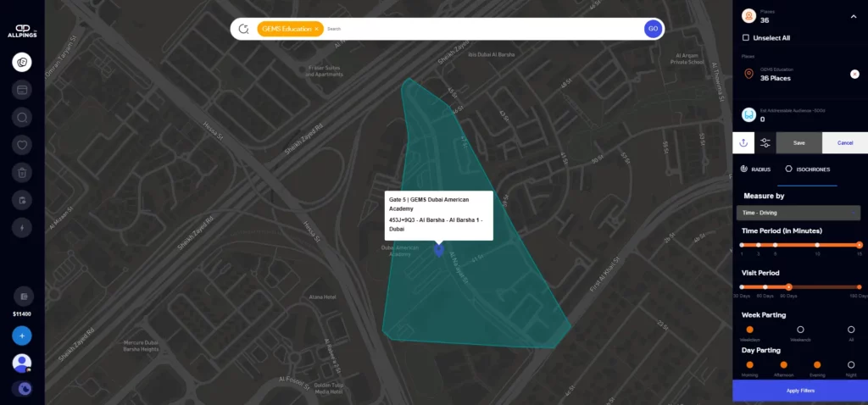Set Time Period slider to 1 minute

(742, 245)
